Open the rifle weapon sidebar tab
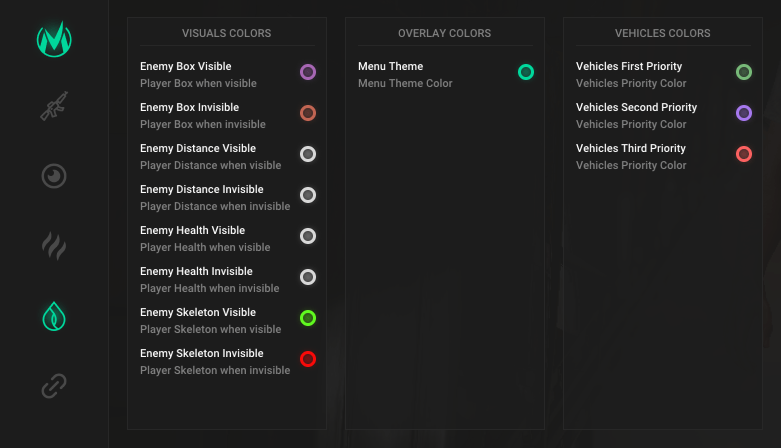The image size is (781, 448). (54, 107)
